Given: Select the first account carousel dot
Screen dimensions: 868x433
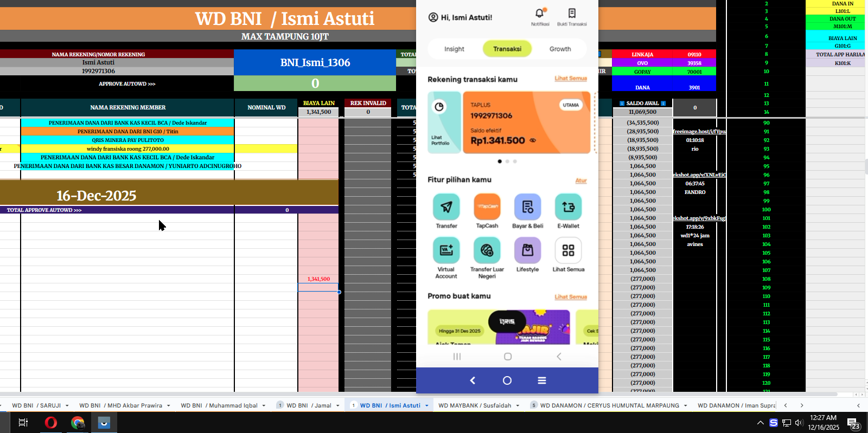Looking at the screenshot, I should tap(500, 161).
